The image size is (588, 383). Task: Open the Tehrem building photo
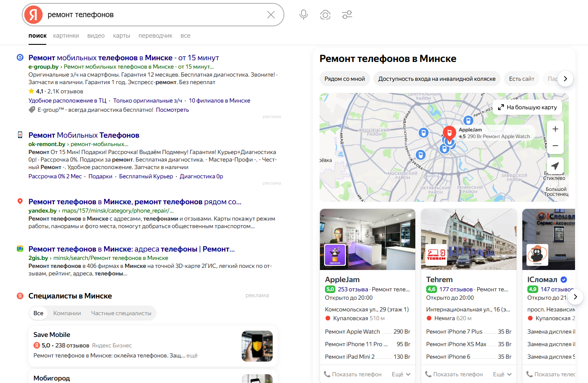[469, 239]
